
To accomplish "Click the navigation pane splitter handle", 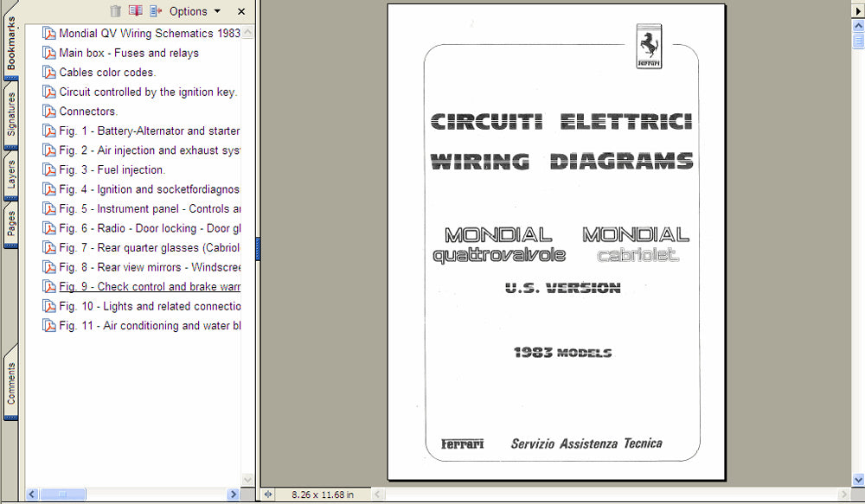I will [258, 249].
